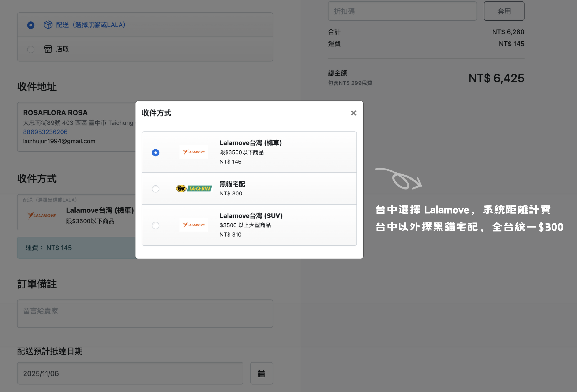The image size is (577, 392).
Task: Focus the 留言給賣家 order note box
Action: (145, 313)
